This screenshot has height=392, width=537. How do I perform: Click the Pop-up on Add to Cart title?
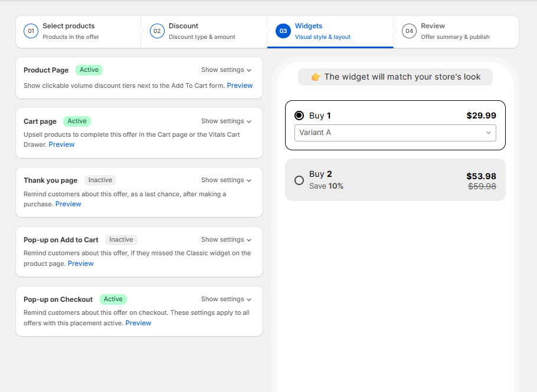[x=61, y=240]
